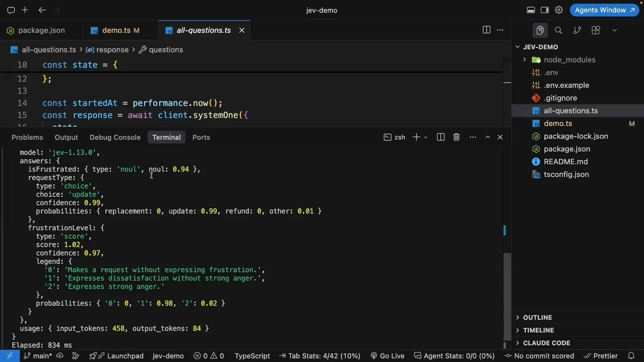Open editor more actions menu

coord(500,30)
